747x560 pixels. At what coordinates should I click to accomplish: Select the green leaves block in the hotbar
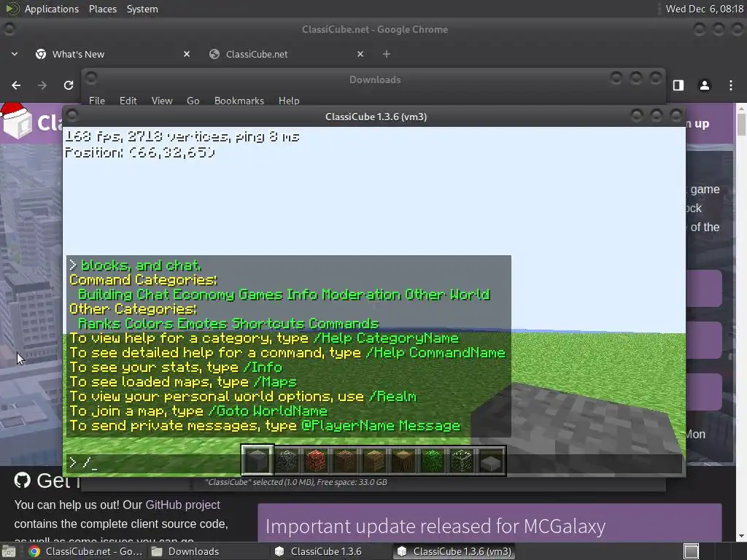coord(432,461)
